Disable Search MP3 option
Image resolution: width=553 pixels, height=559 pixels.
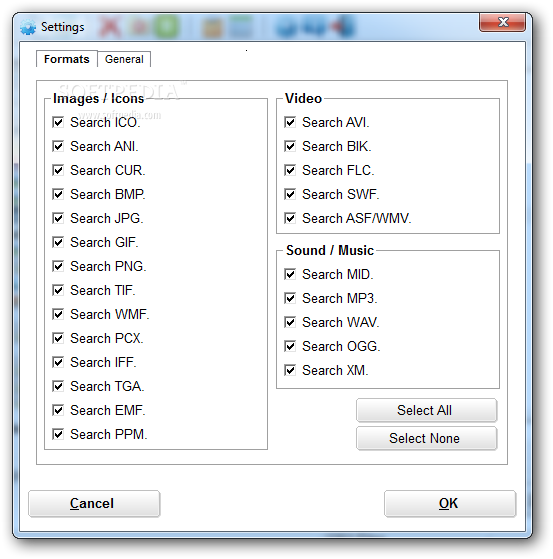pos(290,298)
